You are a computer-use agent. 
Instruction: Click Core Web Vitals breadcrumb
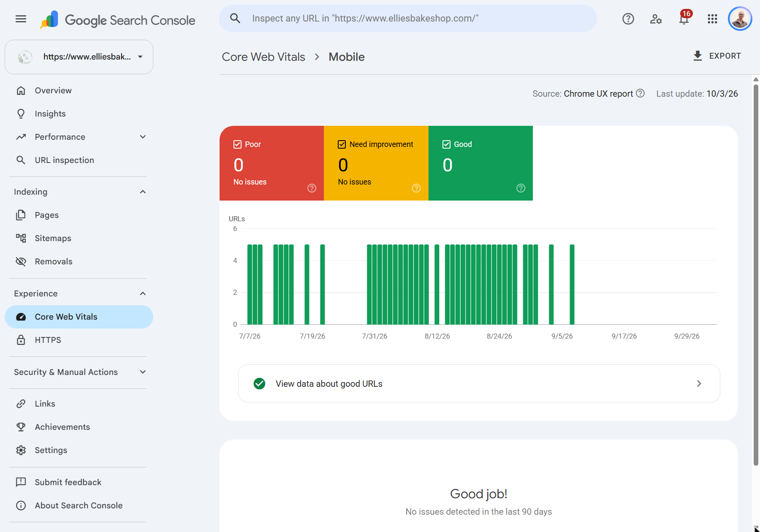pyautogui.click(x=263, y=57)
